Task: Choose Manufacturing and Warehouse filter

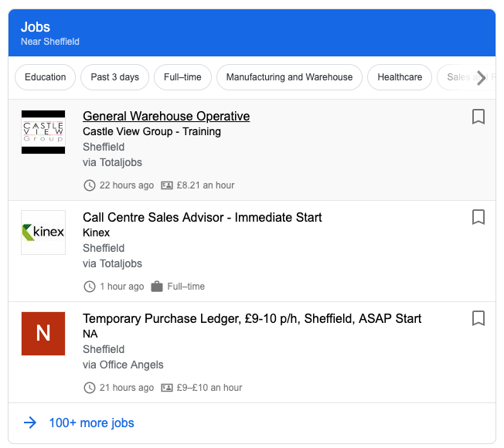Action: tap(289, 77)
